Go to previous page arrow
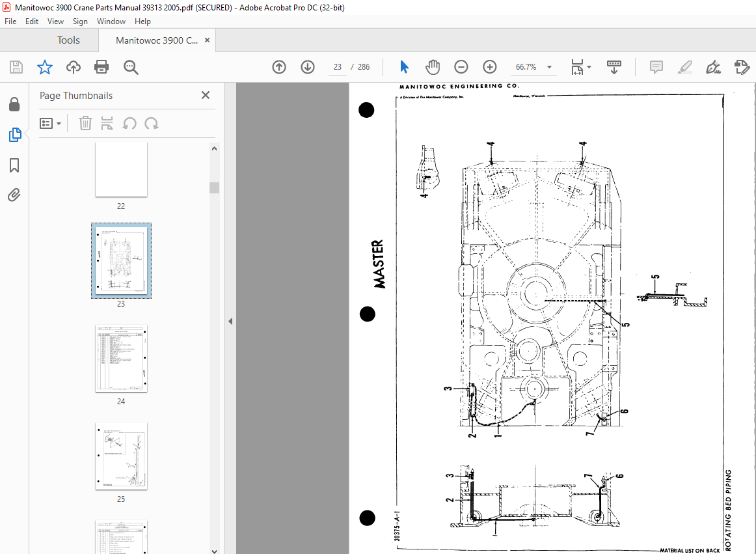Image resolution: width=756 pixels, height=554 pixels. pyautogui.click(x=279, y=67)
